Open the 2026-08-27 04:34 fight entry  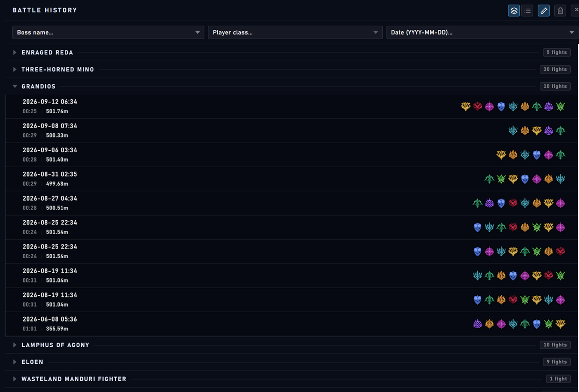[291, 203]
